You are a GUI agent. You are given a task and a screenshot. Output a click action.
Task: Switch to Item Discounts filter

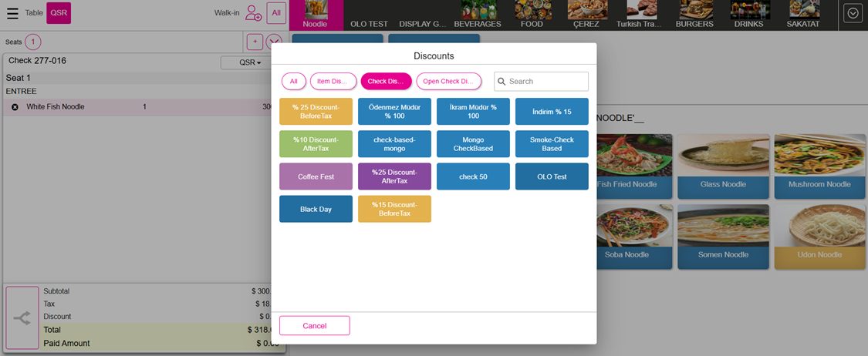[x=333, y=82]
